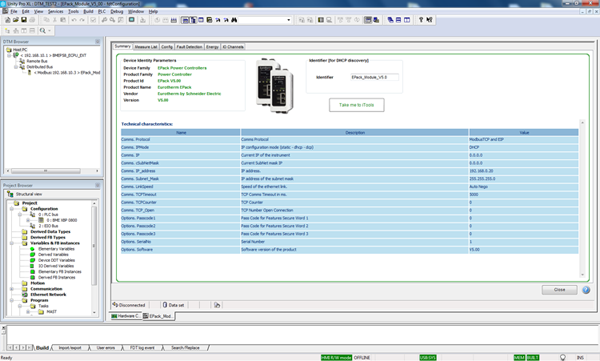Collapse the Configuration tree node
The image size is (600, 361).
click(x=12, y=209)
